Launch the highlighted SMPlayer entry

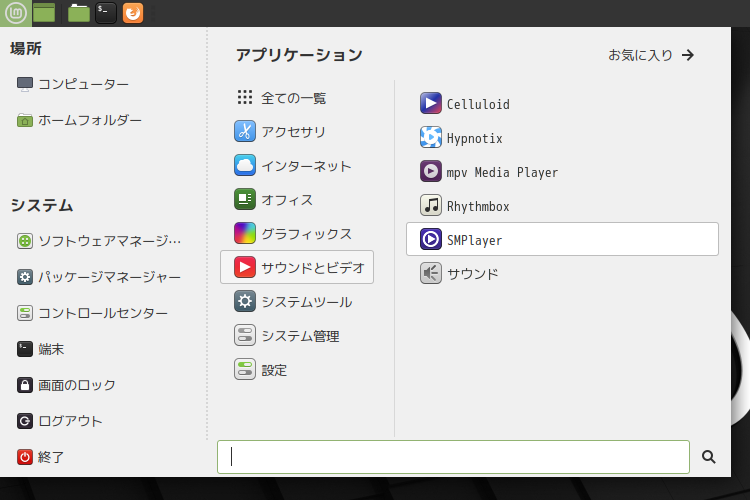(562, 239)
